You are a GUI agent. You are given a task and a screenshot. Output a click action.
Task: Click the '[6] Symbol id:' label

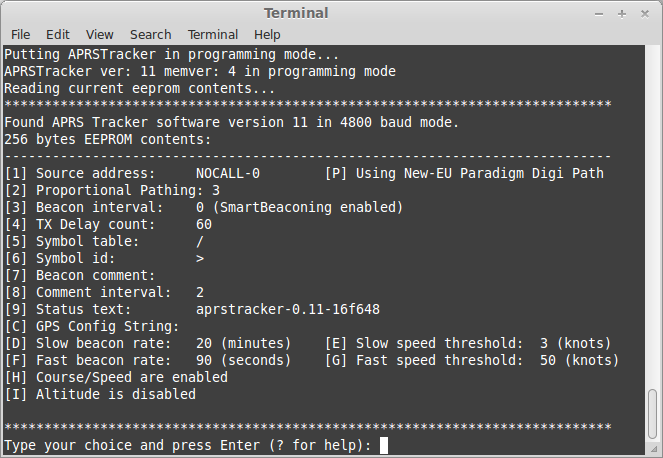60,258
